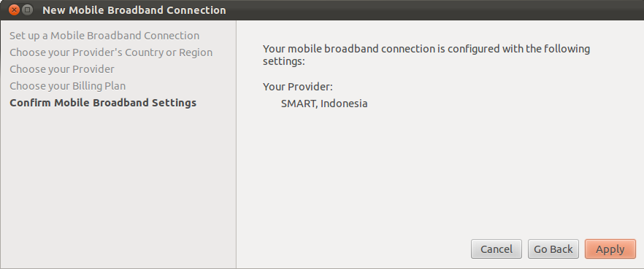Click the 'Your Provider:' label
Image resolution: width=644 pixels, height=269 pixels.
(x=297, y=87)
